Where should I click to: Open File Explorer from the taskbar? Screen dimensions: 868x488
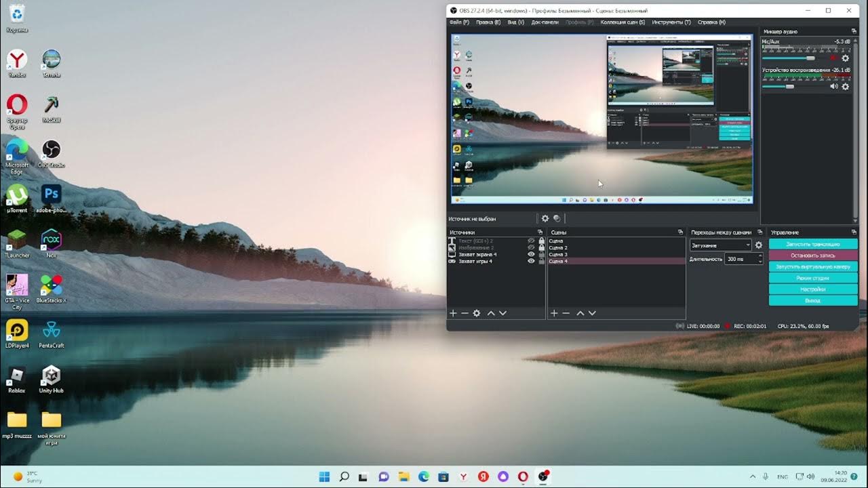click(403, 476)
